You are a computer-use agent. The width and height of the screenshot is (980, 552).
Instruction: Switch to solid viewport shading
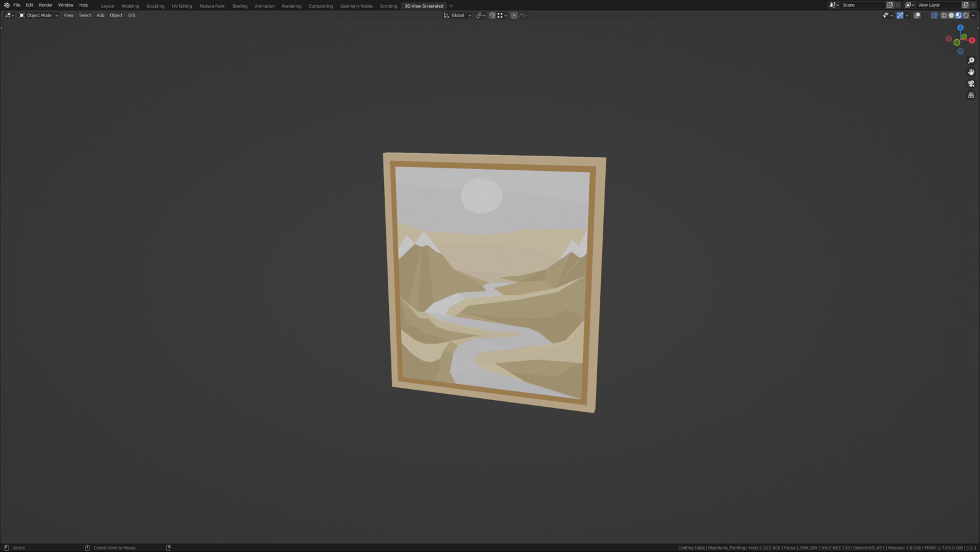[951, 15]
